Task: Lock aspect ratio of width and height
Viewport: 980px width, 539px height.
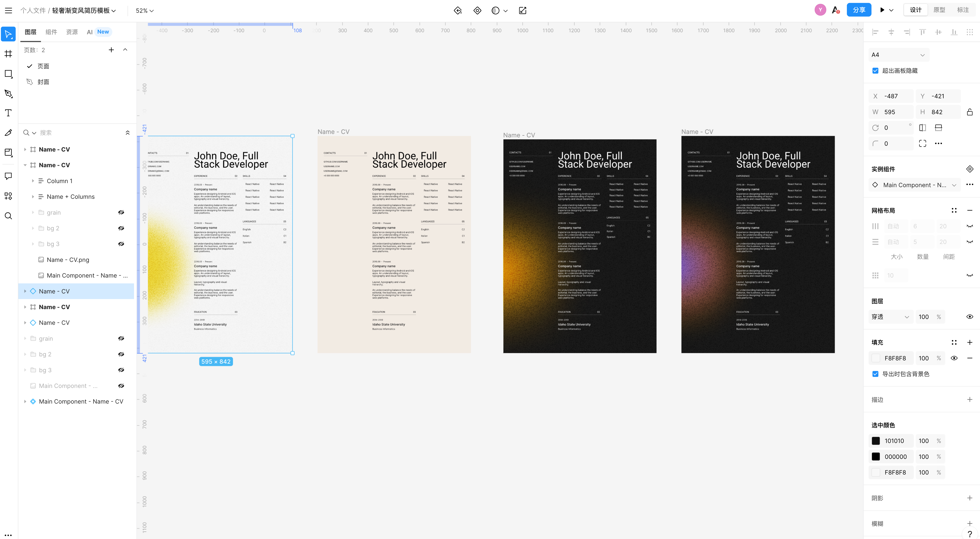Action: coord(969,112)
